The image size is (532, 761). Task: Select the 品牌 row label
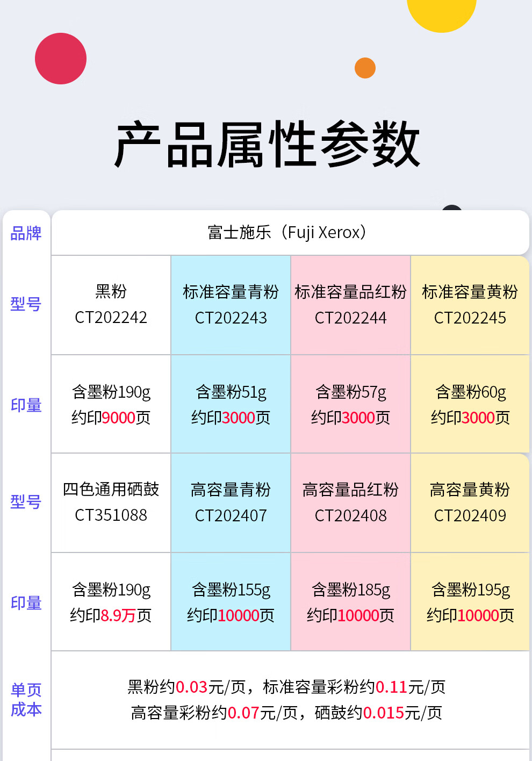(x=26, y=233)
